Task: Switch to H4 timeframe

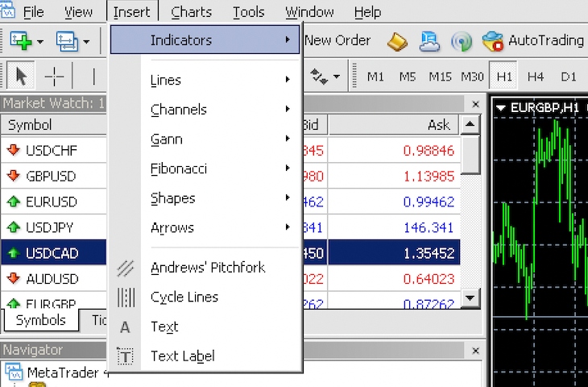Action: tap(536, 77)
